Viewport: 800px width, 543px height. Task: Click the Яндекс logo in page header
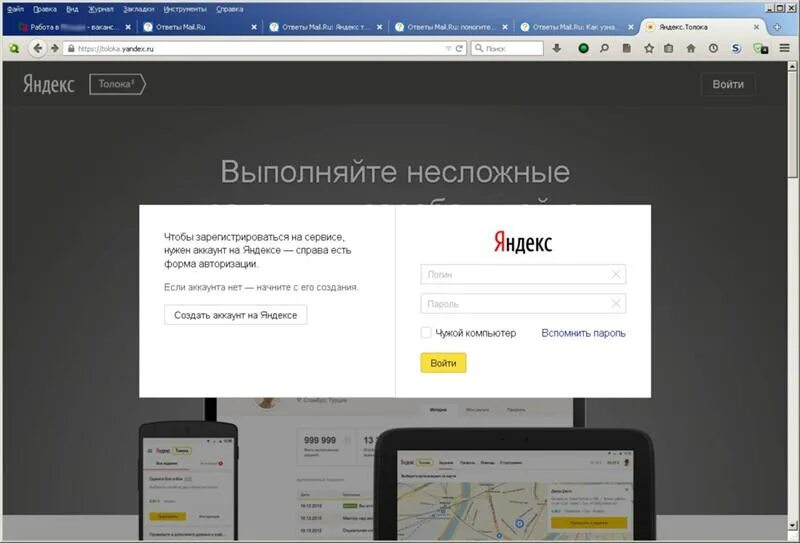pos(48,84)
